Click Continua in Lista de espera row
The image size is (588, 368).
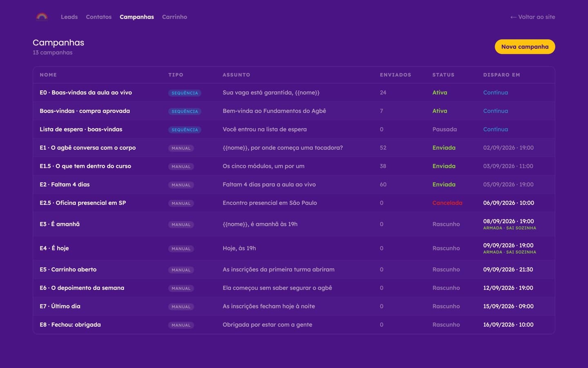click(495, 129)
